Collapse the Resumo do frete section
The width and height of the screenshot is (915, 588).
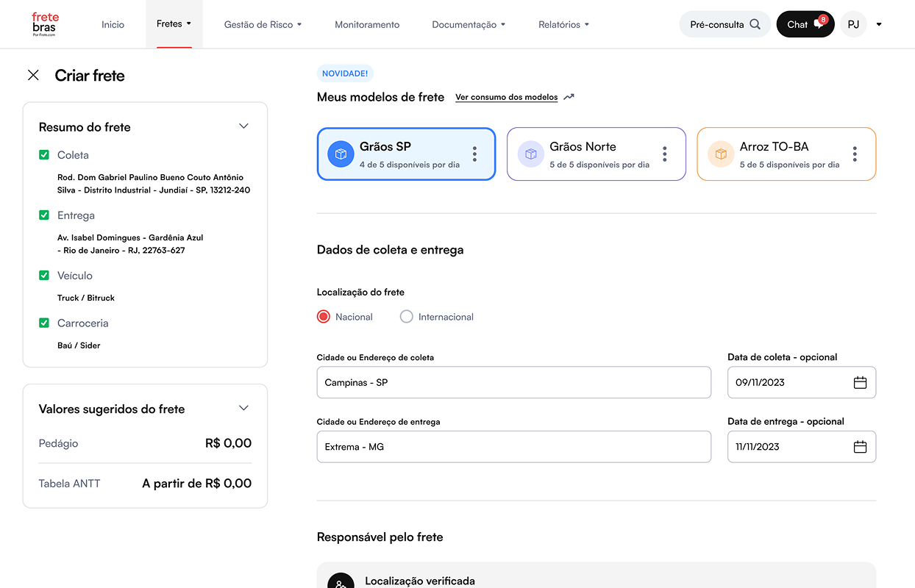243,126
